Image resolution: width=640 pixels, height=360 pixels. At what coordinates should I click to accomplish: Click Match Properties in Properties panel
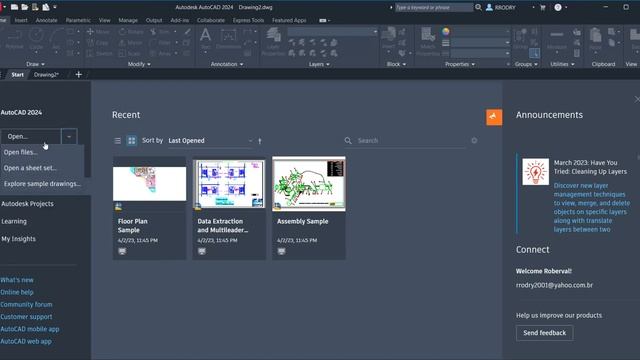coord(428,42)
